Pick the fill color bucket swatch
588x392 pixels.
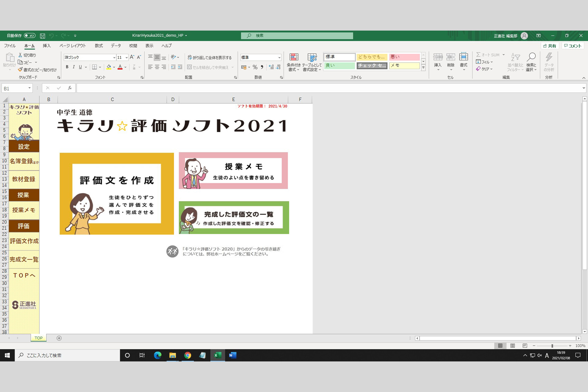click(109, 67)
